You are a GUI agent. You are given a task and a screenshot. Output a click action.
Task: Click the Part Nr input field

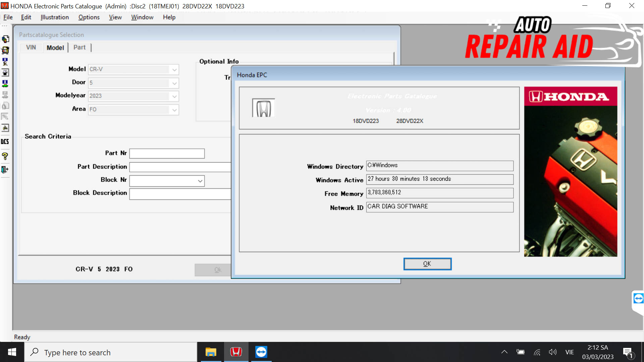point(167,154)
